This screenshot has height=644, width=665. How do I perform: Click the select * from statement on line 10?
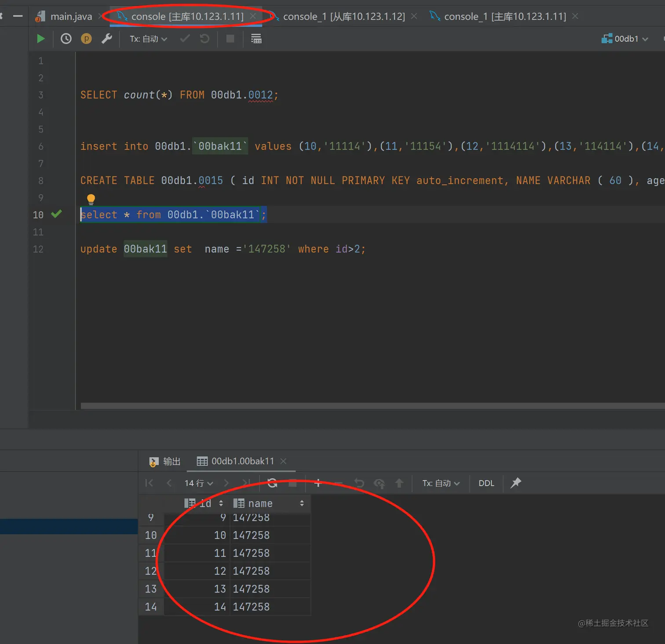(173, 214)
